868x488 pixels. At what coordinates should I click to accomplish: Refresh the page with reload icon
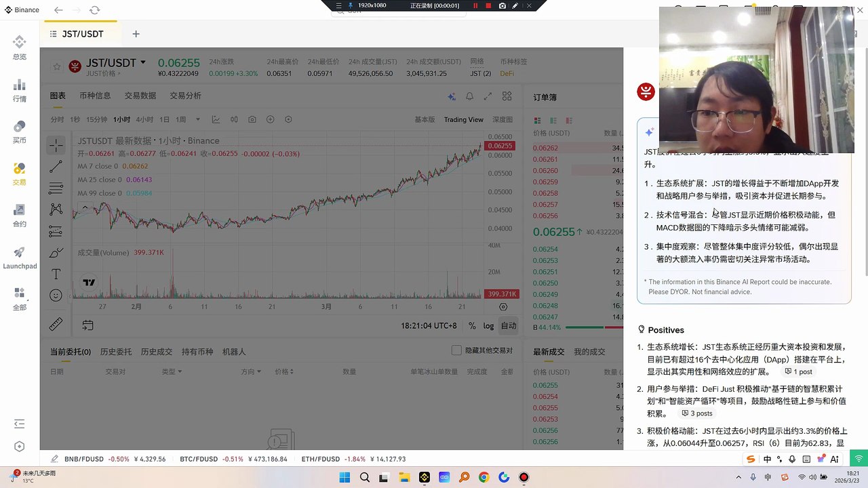click(94, 10)
